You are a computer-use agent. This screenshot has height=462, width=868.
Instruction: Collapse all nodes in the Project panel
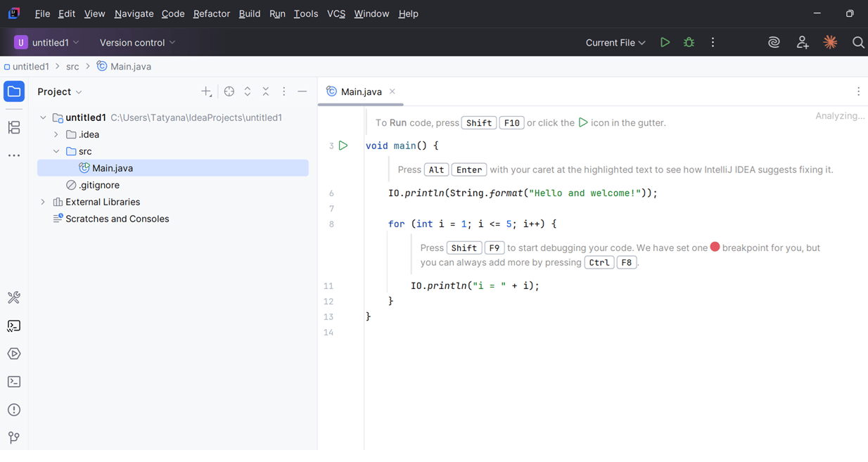266,91
